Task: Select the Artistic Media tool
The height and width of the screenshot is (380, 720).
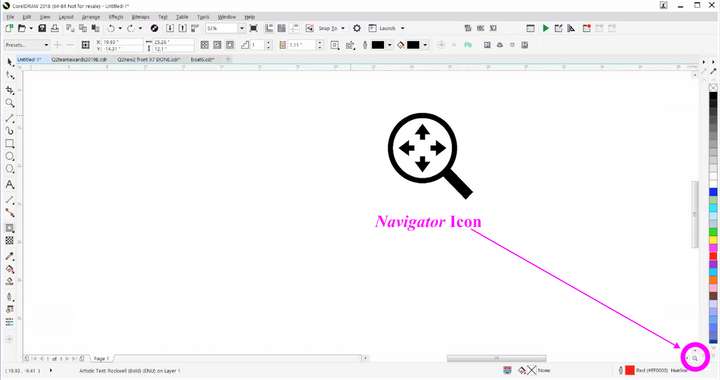Action: click(10, 131)
